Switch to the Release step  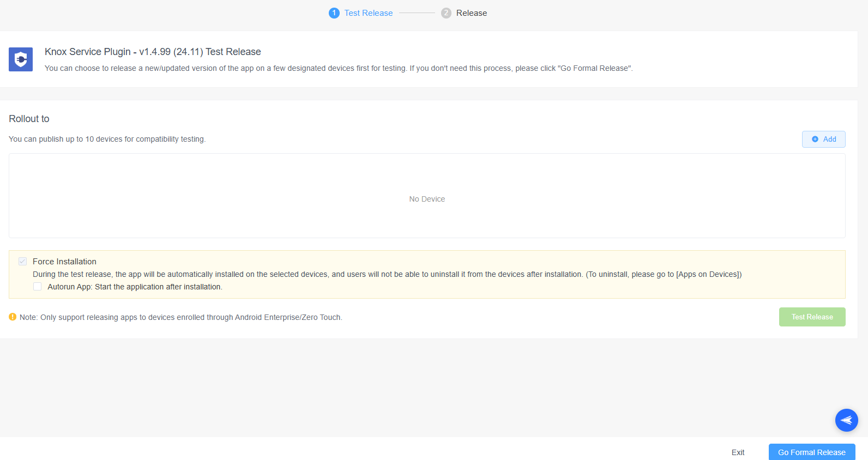coord(472,13)
